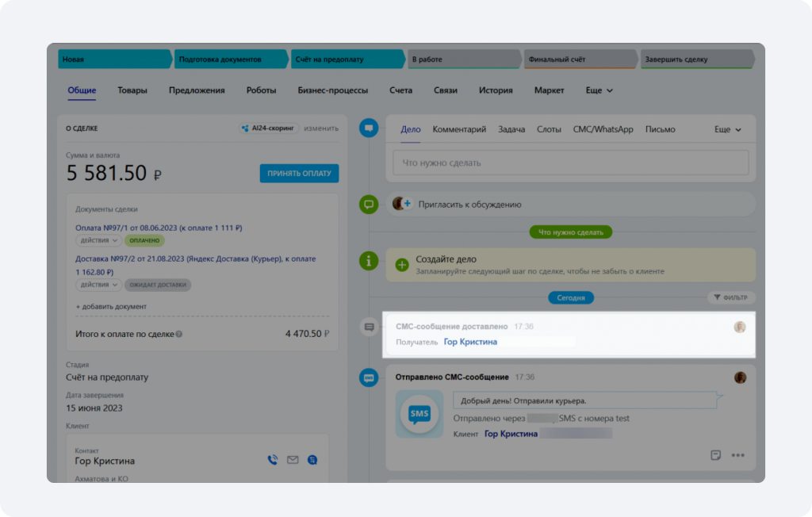
Task: Click the date 15 июня 2023
Action: point(94,408)
